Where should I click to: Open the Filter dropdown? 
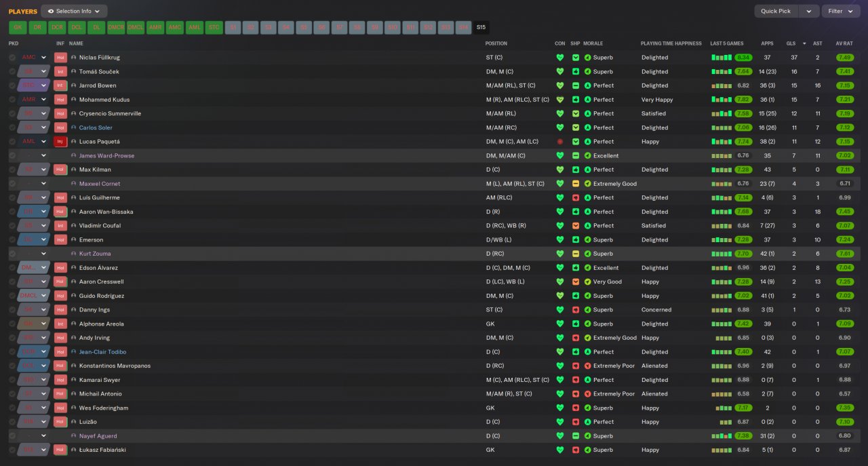pyautogui.click(x=840, y=11)
